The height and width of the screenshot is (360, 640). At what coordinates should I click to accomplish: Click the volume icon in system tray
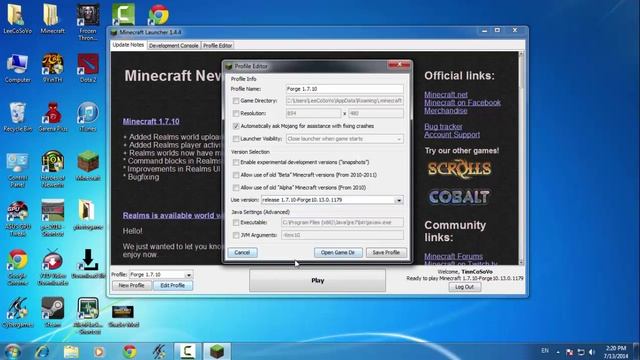pos(592,352)
